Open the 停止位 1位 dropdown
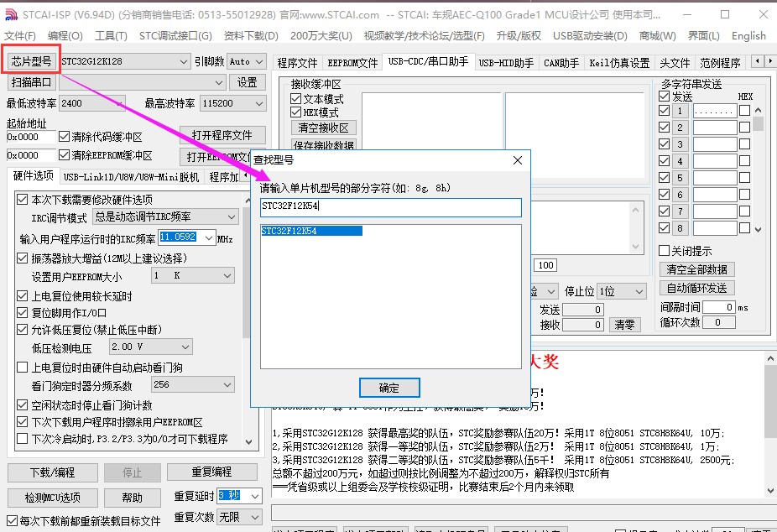The width and height of the screenshot is (777, 532). tap(622, 291)
